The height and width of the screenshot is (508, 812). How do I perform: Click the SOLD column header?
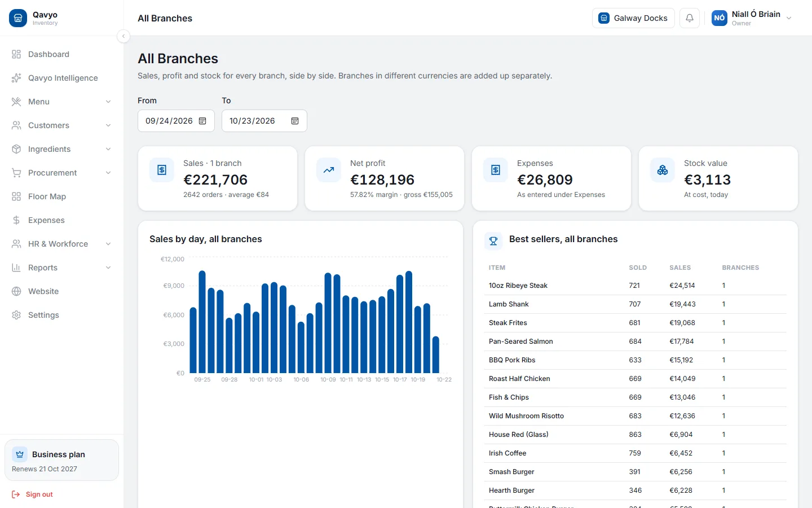[638, 268]
